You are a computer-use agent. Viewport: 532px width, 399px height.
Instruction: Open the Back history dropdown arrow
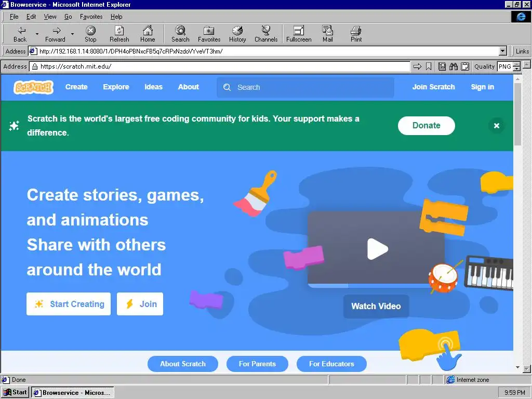pyautogui.click(x=37, y=34)
